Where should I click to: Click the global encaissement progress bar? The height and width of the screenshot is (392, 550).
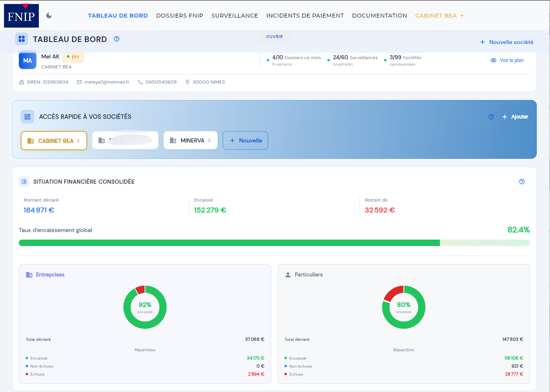coord(274,243)
